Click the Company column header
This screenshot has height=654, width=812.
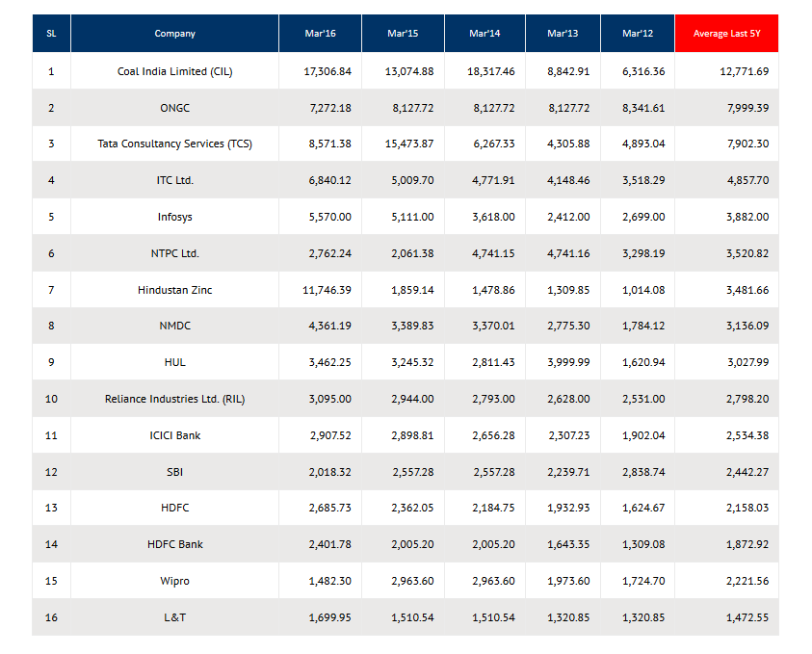tap(175, 34)
